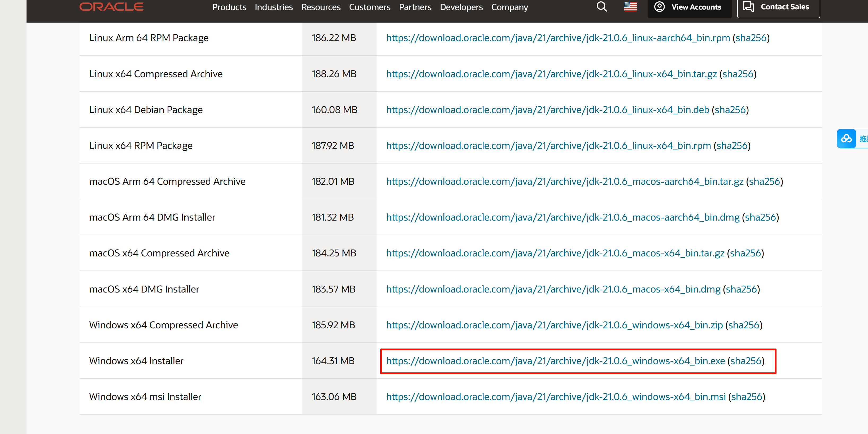868x434 pixels.
Task: Open sha256 for Windows x64 msi Installer
Action: tap(747, 397)
